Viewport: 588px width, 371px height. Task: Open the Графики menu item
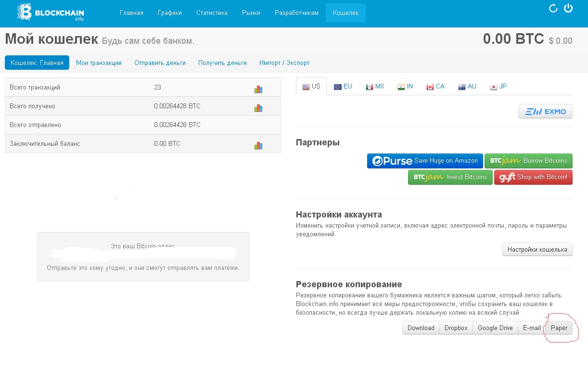click(170, 13)
